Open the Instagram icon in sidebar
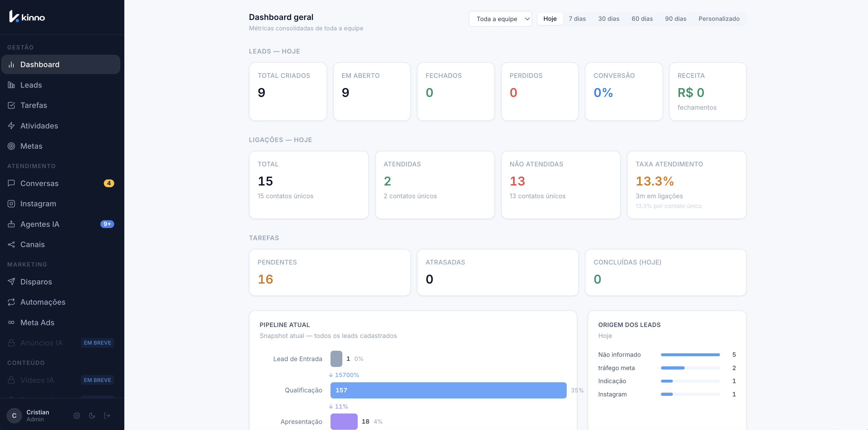Screen dimensions: 868x430 click(x=11, y=204)
